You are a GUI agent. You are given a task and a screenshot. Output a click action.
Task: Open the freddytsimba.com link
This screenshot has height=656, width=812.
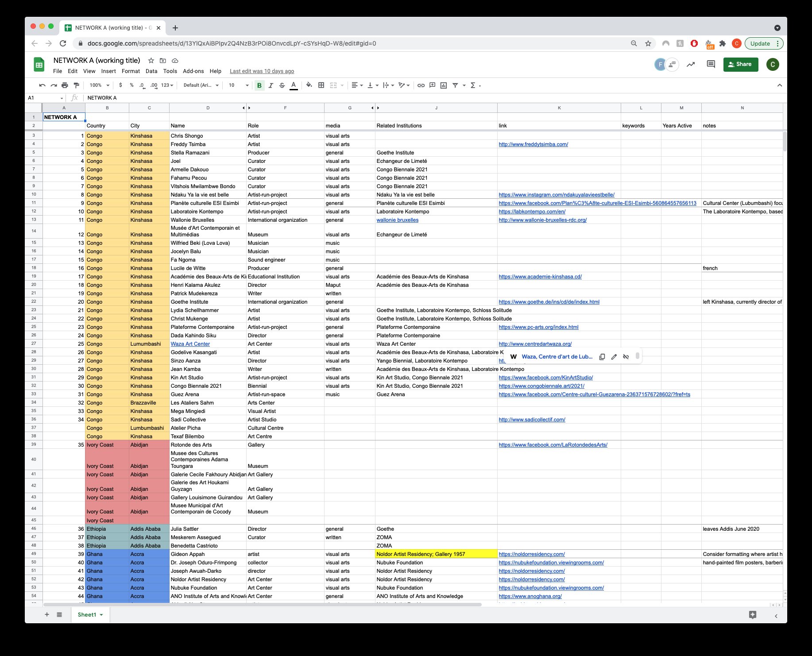click(x=533, y=144)
